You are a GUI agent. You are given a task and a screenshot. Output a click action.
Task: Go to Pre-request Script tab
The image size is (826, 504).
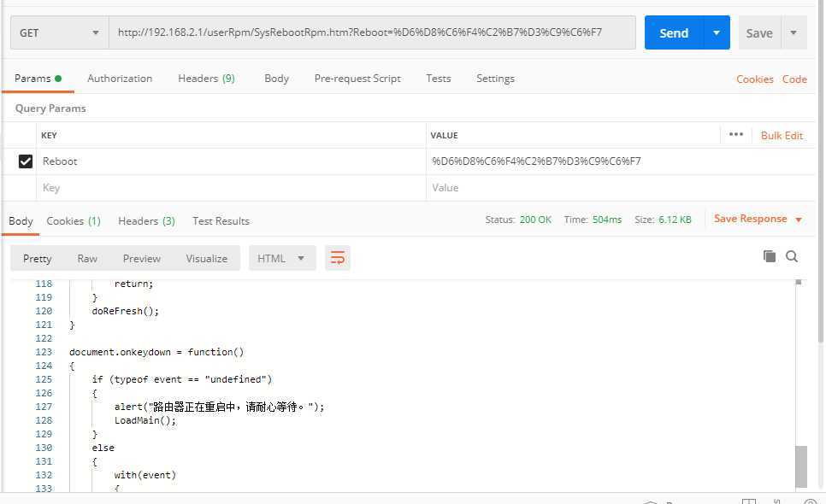coord(357,79)
